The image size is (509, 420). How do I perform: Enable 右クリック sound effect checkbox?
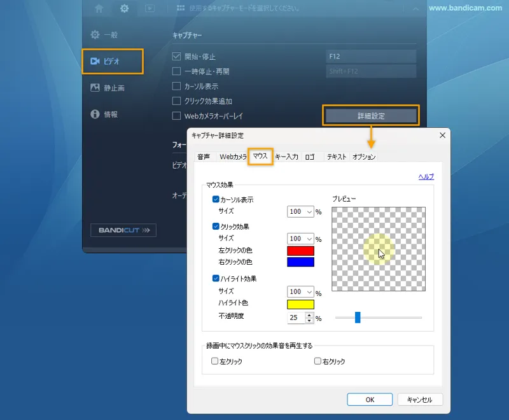pyautogui.click(x=317, y=361)
